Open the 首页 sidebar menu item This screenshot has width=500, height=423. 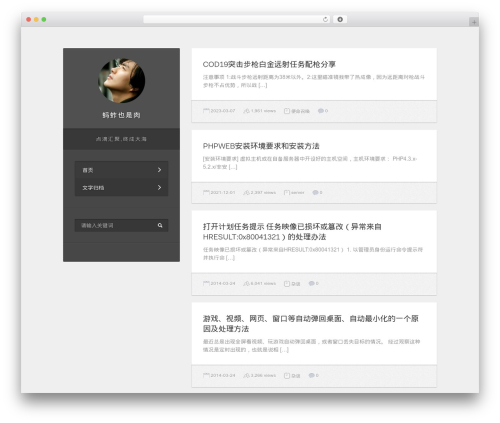coord(121,170)
